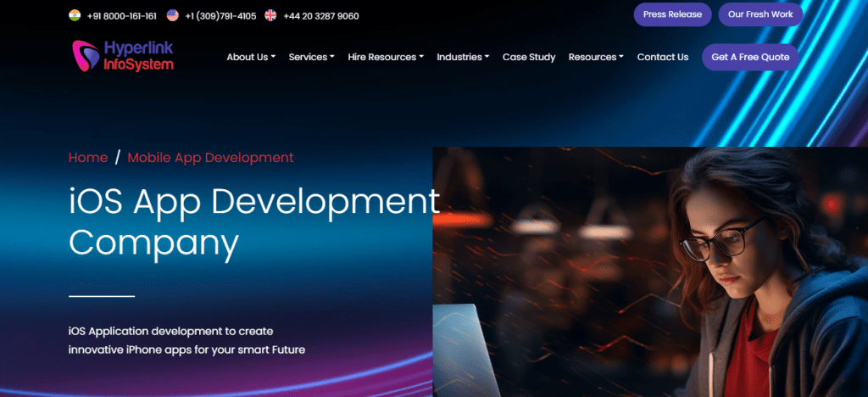The height and width of the screenshot is (397, 868).
Task: Click the Mobile App Development breadcrumb
Action: click(x=210, y=157)
